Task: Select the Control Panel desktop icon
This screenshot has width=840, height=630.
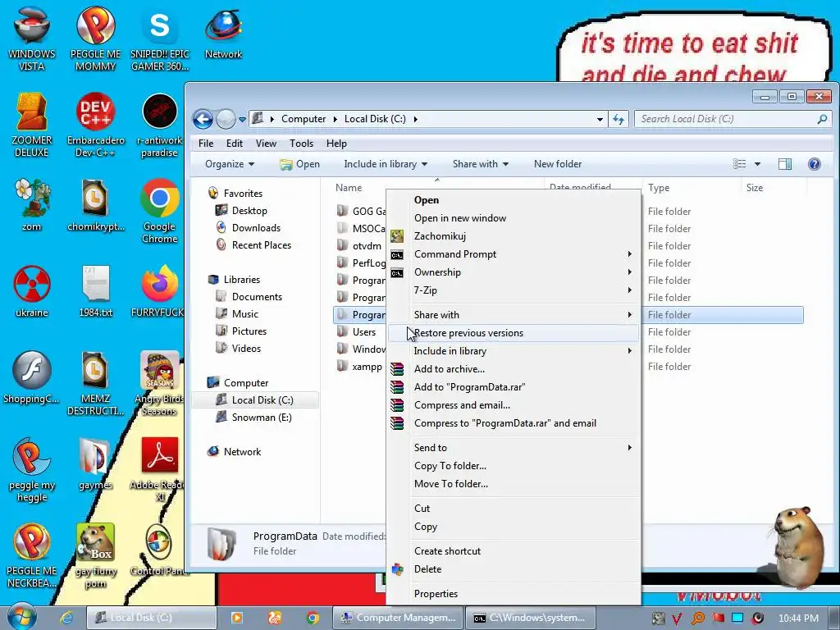Action: (x=158, y=550)
